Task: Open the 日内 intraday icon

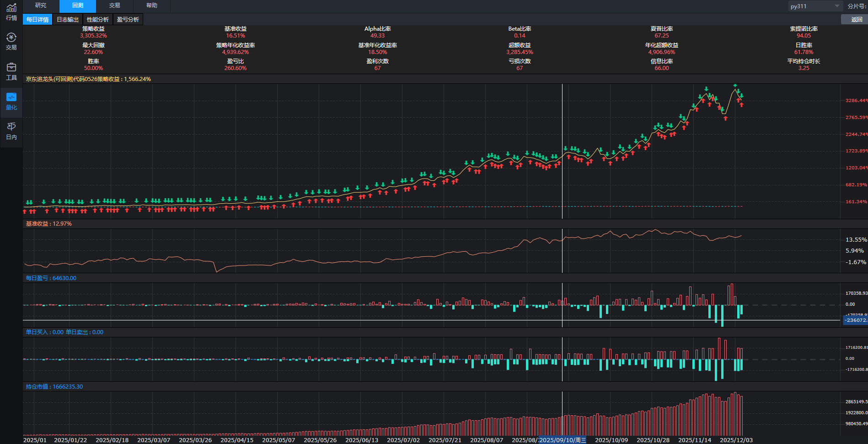Action: pos(11,131)
